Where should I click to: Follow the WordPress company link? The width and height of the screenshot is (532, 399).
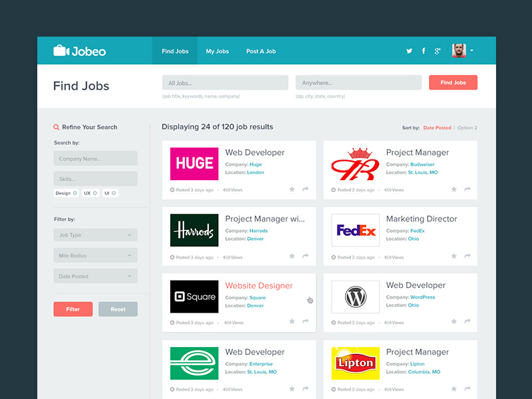(x=422, y=297)
